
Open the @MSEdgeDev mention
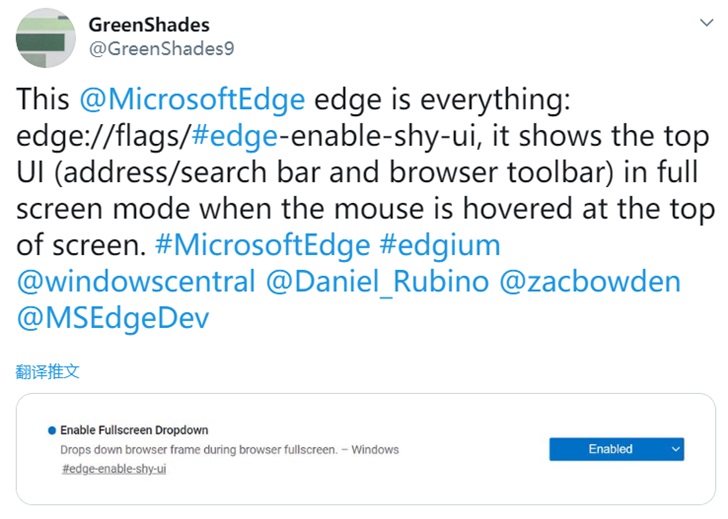(x=114, y=319)
